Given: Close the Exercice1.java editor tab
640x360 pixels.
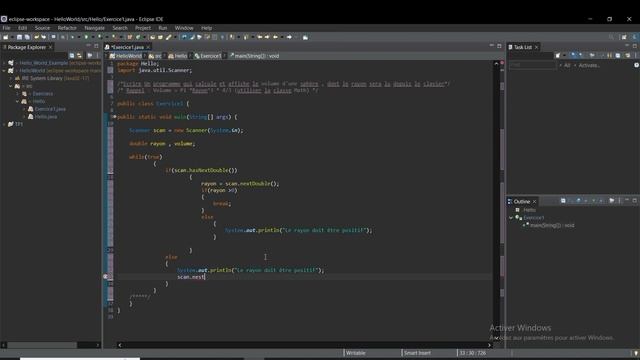Looking at the screenshot, I should (148, 47).
